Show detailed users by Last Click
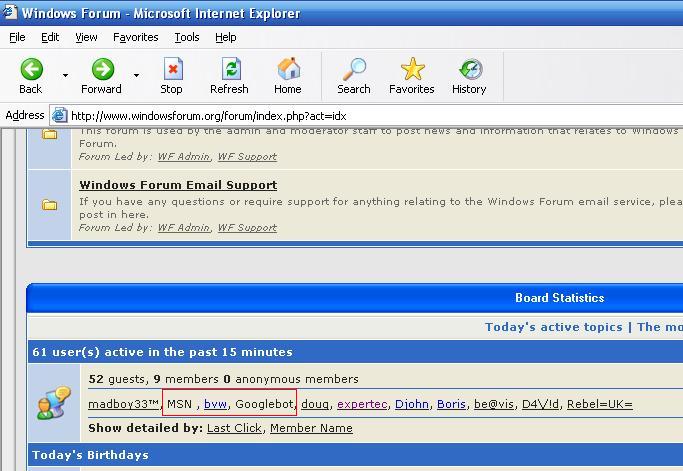The width and height of the screenshot is (683, 471). tap(234, 428)
